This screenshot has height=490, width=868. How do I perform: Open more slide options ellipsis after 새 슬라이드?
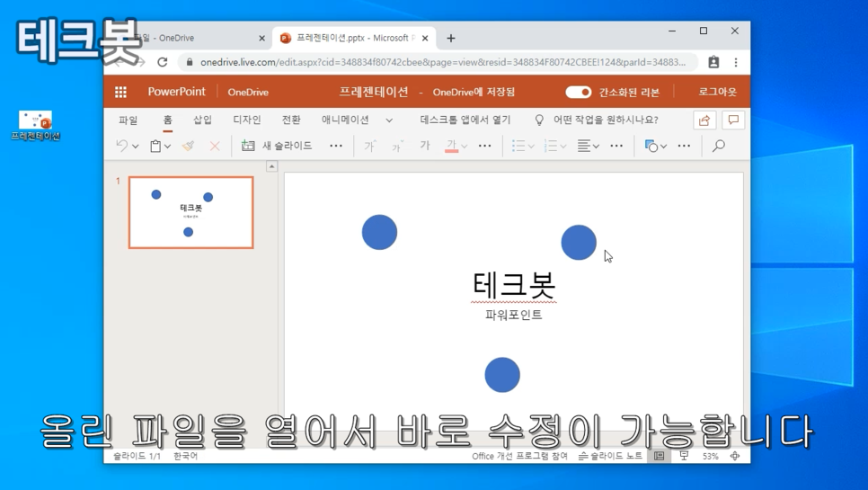(336, 146)
